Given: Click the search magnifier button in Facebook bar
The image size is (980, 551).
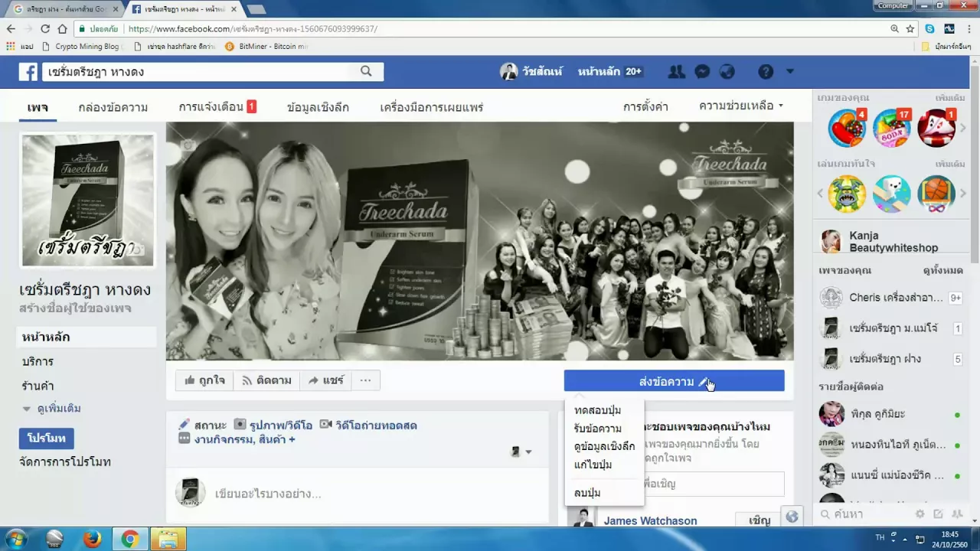Looking at the screenshot, I should click(x=366, y=71).
